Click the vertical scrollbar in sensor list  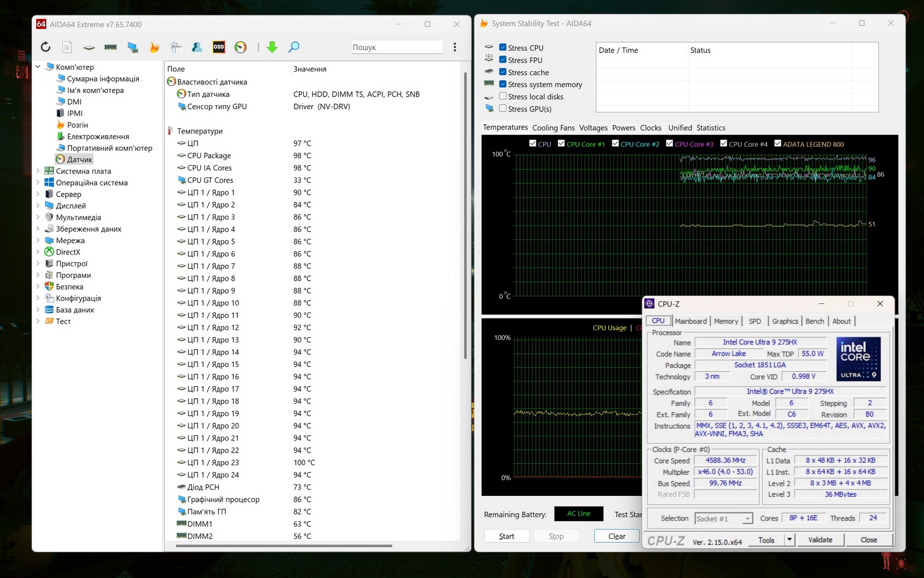(x=465, y=215)
